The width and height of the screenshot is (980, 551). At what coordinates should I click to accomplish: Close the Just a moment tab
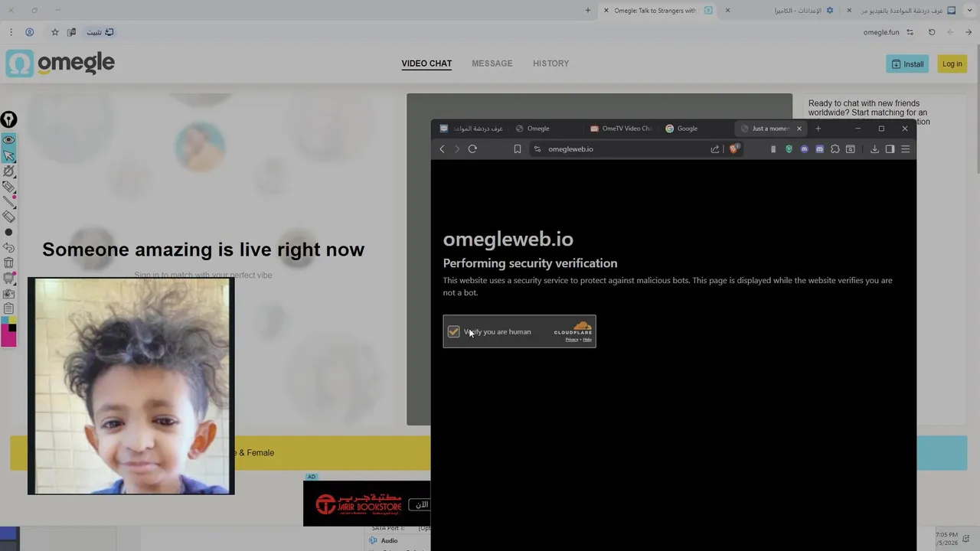pos(799,129)
